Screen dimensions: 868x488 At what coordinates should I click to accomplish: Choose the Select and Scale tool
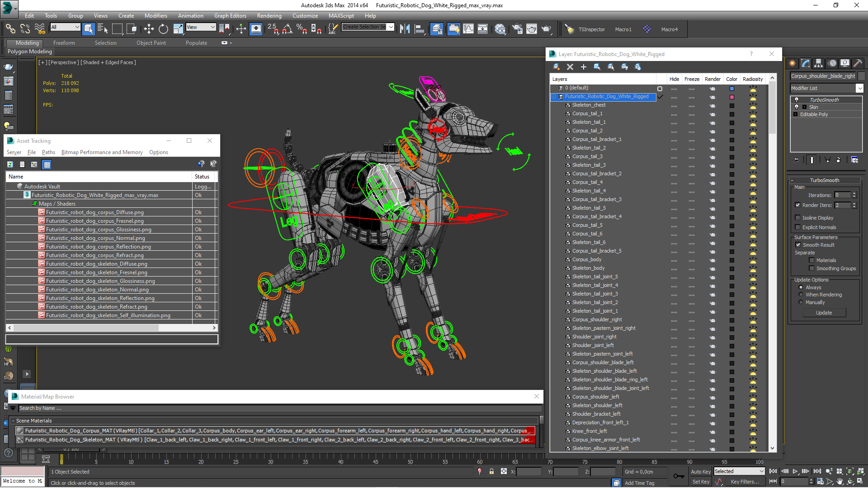click(178, 29)
